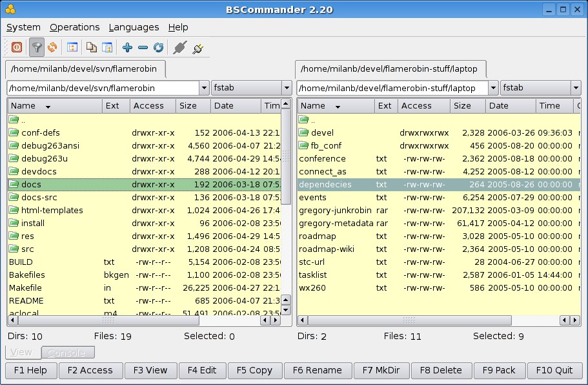Open the Operations menu
The image size is (588, 385).
pyautogui.click(x=75, y=27)
